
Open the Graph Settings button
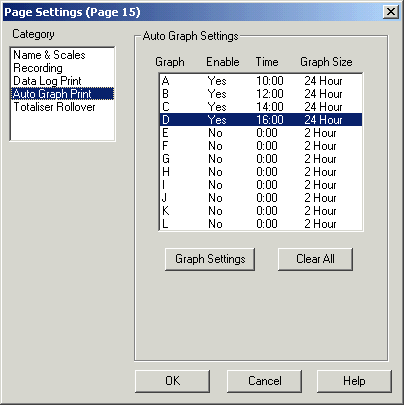210,259
